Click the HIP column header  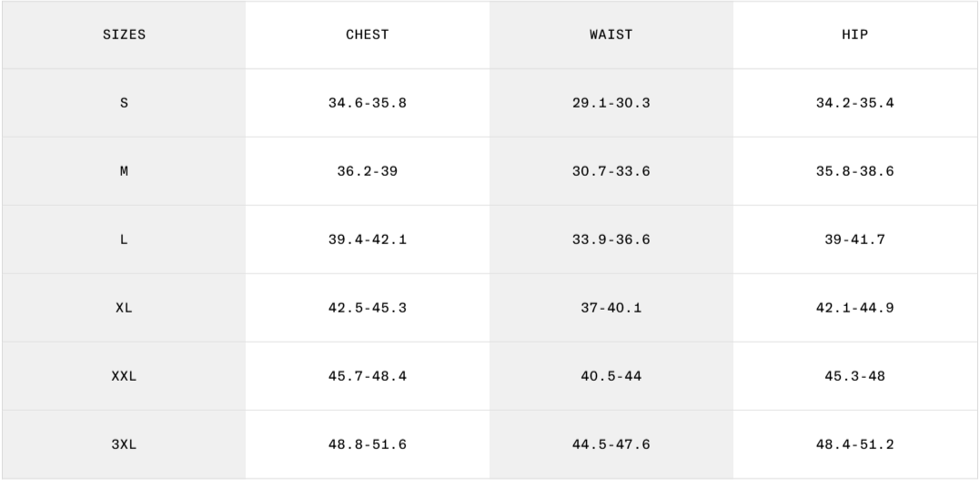pos(854,35)
